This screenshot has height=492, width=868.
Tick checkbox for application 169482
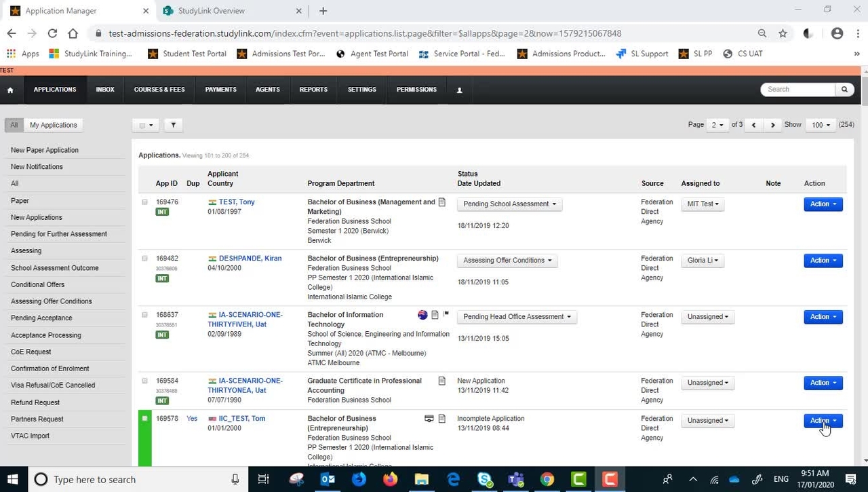click(x=144, y=259)
